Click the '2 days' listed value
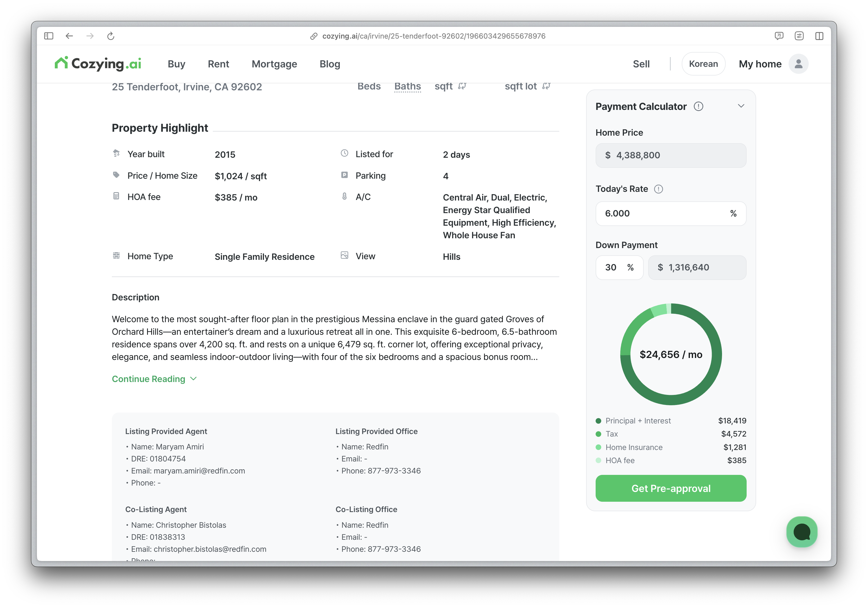 click(x=456, y=155)
